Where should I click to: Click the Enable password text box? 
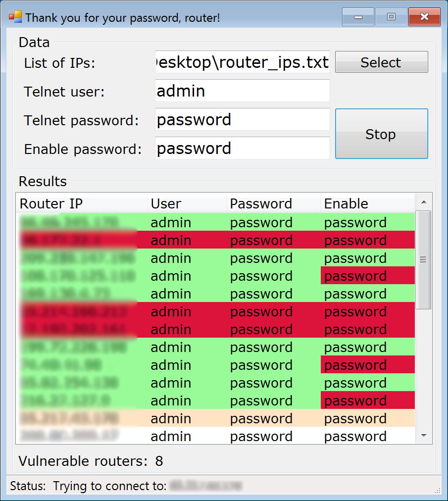242,149
